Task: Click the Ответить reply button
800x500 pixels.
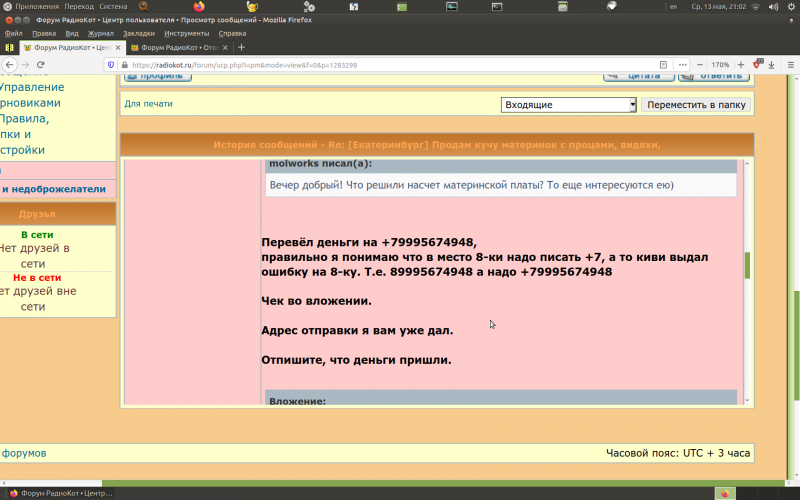Action: pos(713,75)
